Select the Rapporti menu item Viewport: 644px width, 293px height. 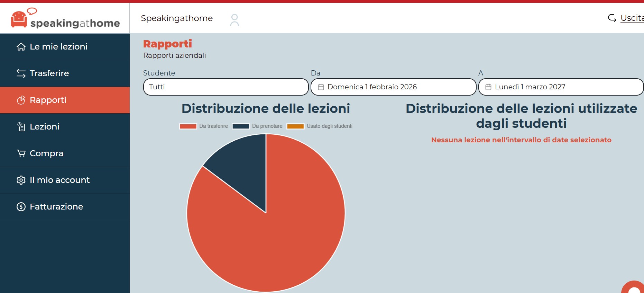(x=65, y=100)
